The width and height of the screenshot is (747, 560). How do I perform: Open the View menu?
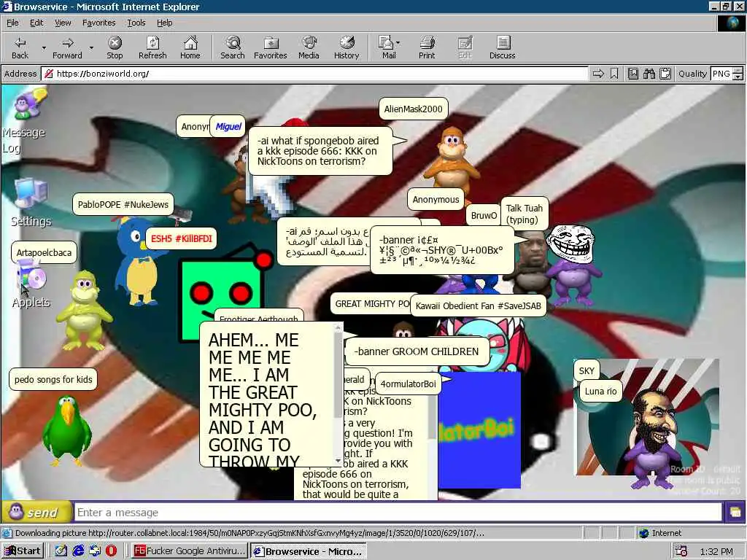(63, 23)
